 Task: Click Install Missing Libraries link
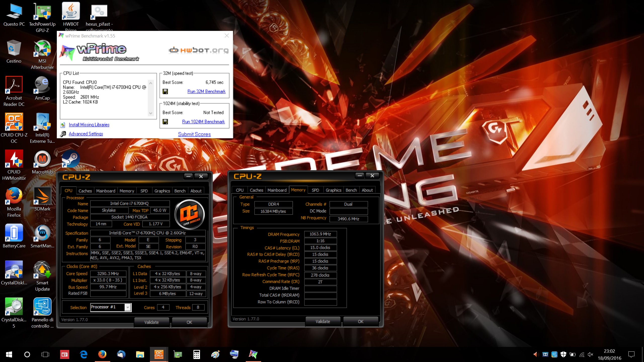(x=89, y=125)
